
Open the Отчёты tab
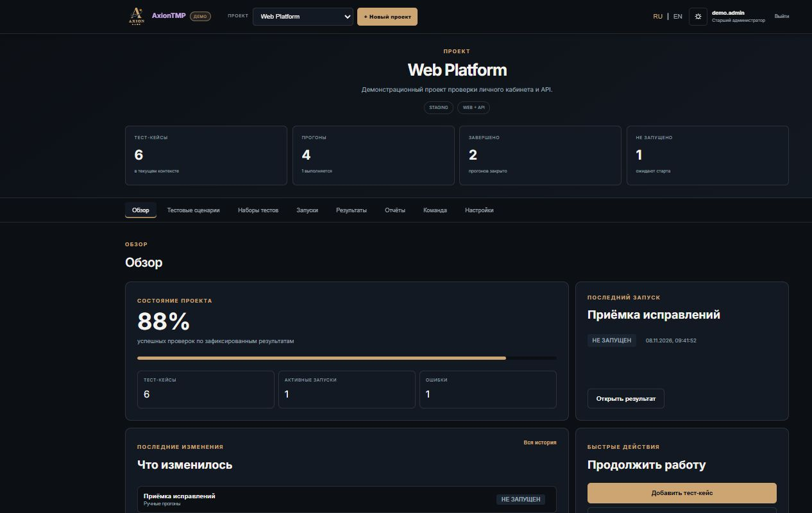coord(395,210)
